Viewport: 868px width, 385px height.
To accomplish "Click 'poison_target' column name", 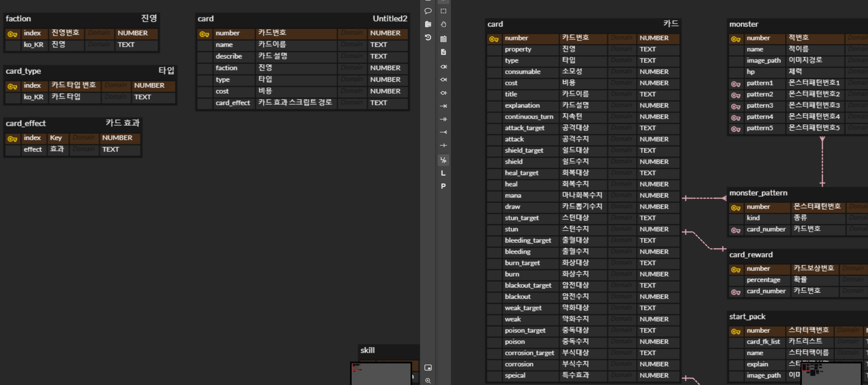I will point(525,330).
